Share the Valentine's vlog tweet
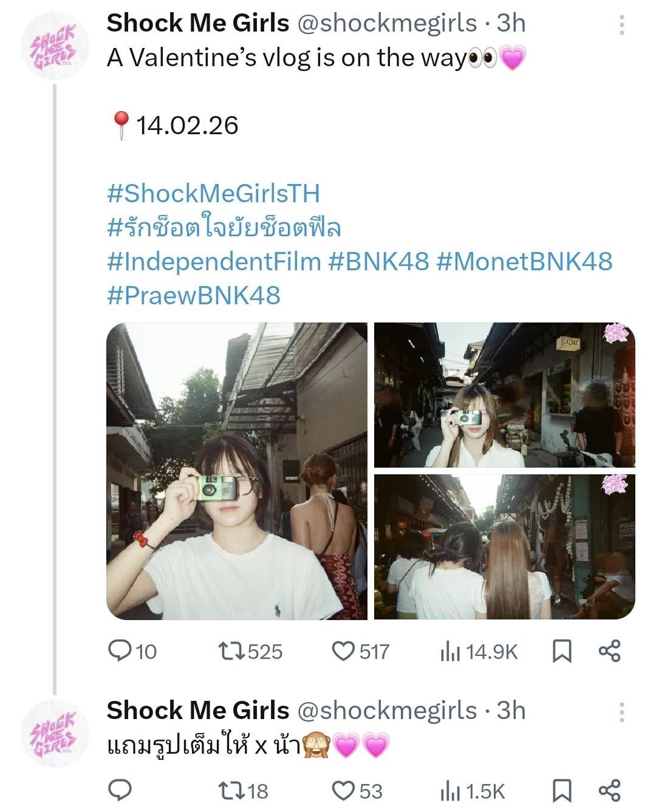This screenshot has width=656, height=812. 609,651
